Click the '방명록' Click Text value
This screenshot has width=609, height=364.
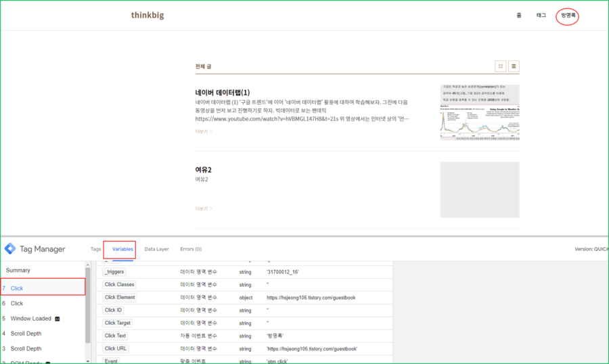coord(275,336)
